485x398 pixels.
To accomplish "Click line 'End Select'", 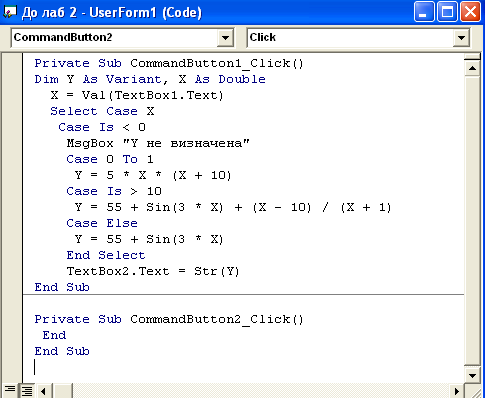I will (x=106, y=255).
